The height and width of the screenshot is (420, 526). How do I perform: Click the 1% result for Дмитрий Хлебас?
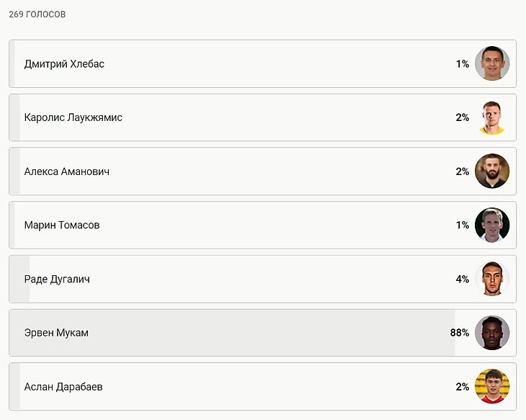click(x=462, y=64)
